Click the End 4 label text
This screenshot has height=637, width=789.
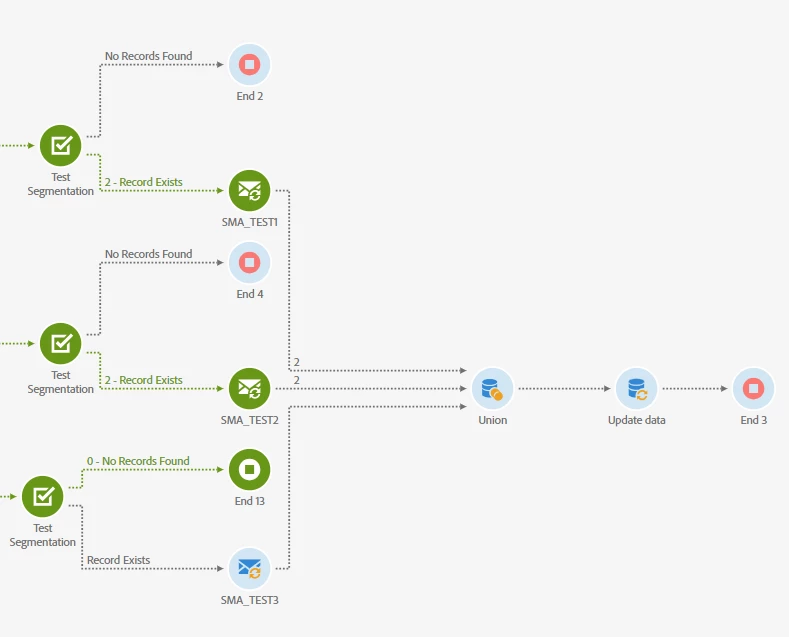tap(250, 294)
